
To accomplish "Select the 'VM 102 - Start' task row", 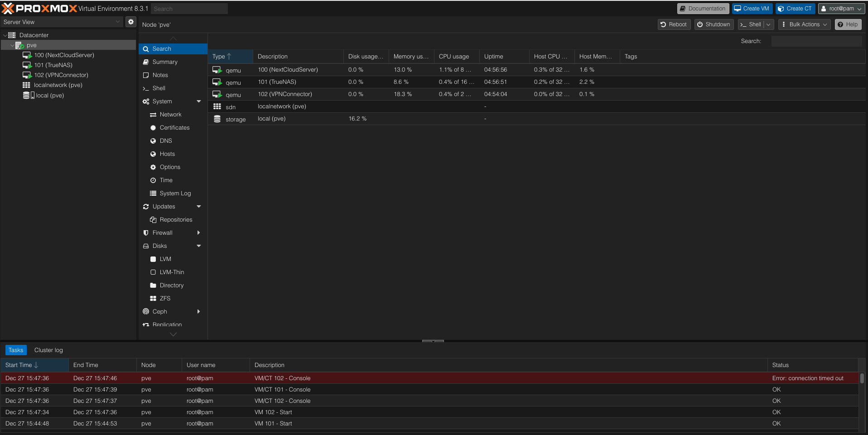I will coord(429,412).
